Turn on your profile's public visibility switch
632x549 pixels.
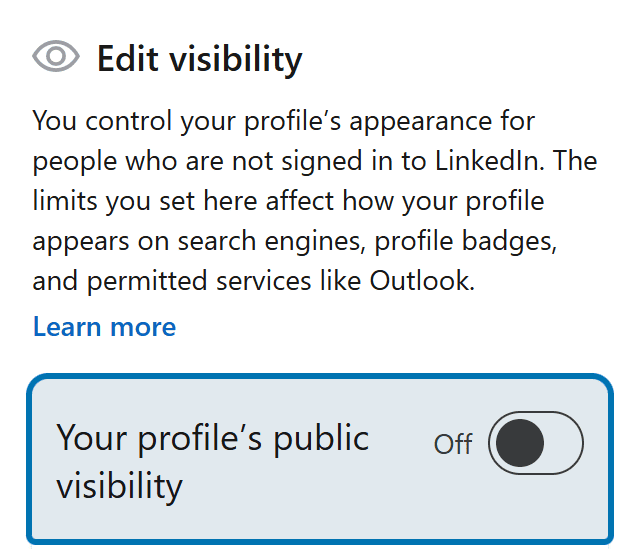(x=535, y=443)
